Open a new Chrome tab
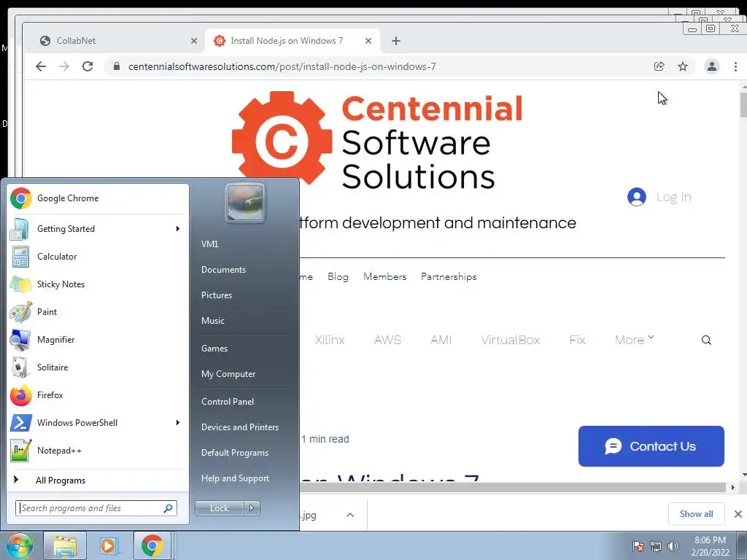The image size is (747, 560). [396, 41]
